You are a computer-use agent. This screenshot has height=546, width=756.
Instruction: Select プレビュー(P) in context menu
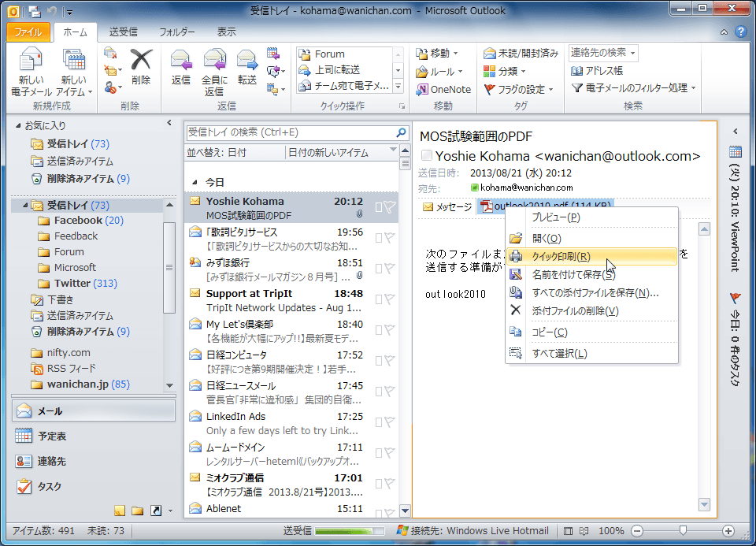(591, 217)
